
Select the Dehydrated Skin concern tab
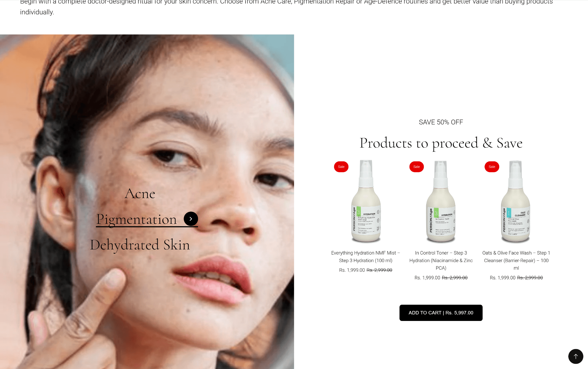[140, 245]
